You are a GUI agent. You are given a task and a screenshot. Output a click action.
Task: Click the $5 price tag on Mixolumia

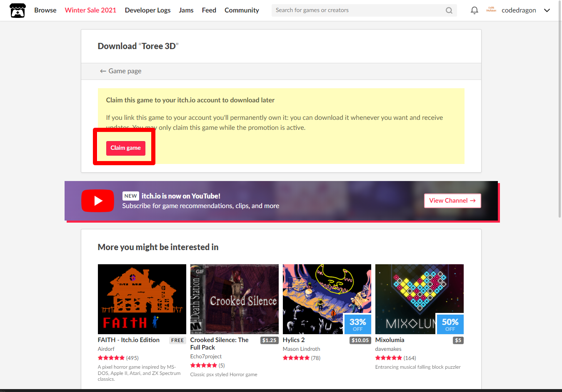[x=458, y=340]
